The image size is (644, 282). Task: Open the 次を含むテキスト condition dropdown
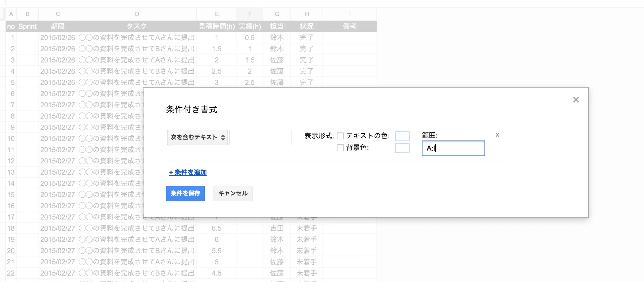click(x=197, y=138)
